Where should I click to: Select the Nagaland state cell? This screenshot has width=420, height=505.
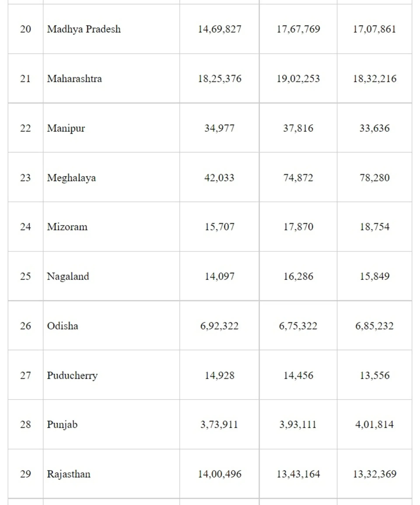tap(68, 276)
